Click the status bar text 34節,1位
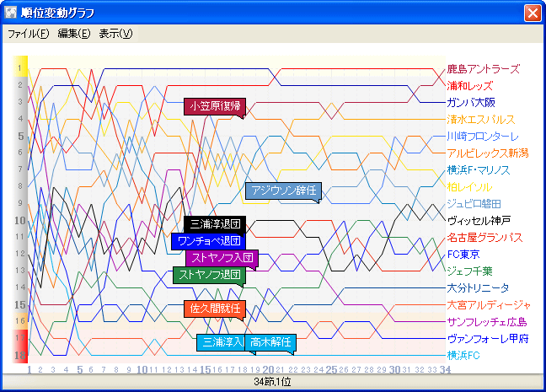This screenshot has width=546, height=392. click(x=272, y=382)
